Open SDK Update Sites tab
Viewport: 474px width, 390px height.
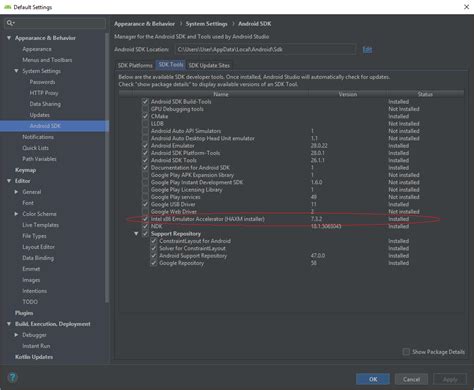tap(209, 65)
